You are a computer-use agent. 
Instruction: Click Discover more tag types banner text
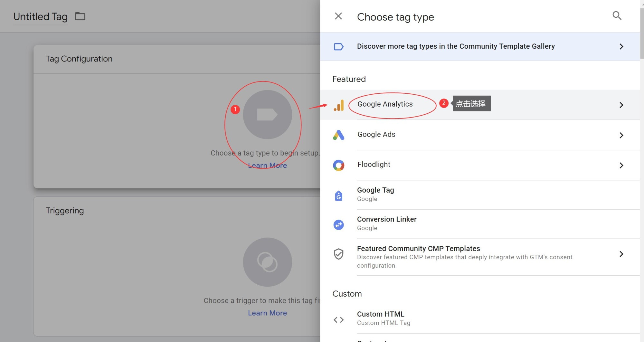pyautogui.click(x=456, y=46)
